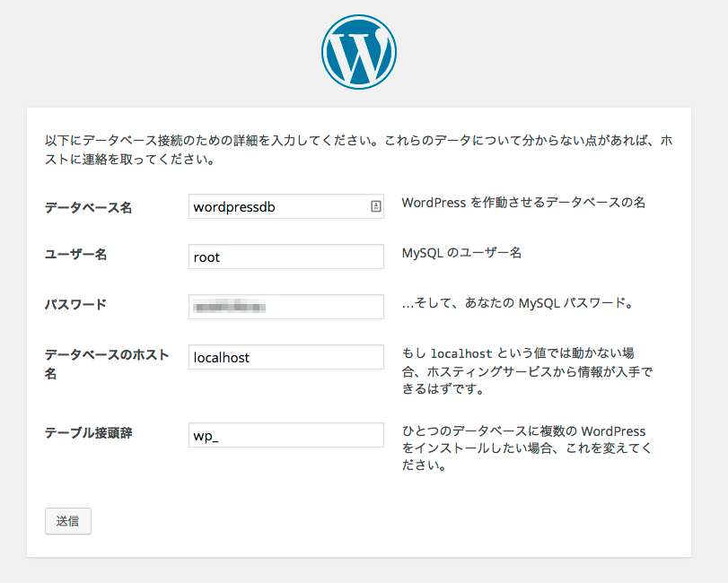Select the テーブル接頭辞 input showing wp_

point(285,436)
